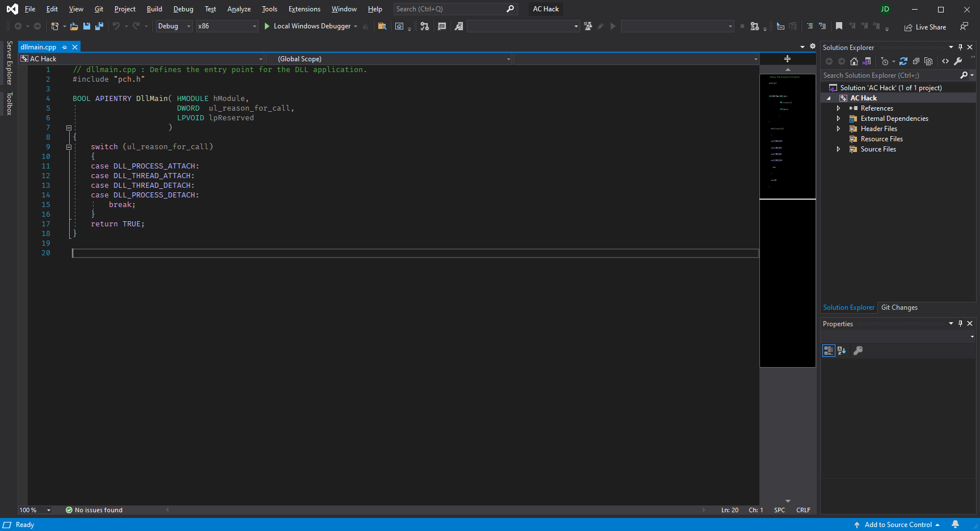Select Resource Files folder
Viewport: 980px width, 531px height.
(881, 139)
